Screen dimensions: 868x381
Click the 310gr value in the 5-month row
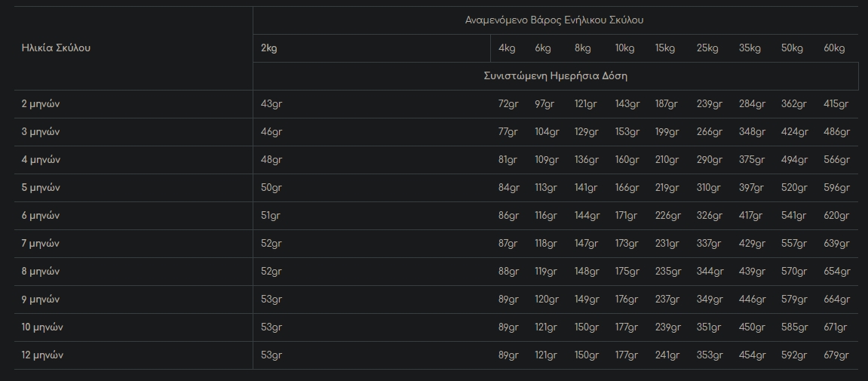pos(709,188)
